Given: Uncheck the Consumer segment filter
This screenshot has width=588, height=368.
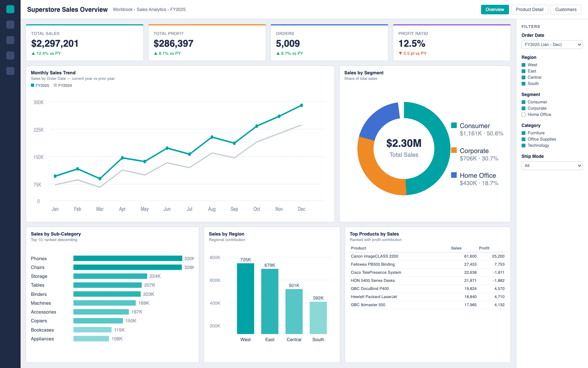Looking at the screenshot, I should pyautogui.click(x=524, y=102).
